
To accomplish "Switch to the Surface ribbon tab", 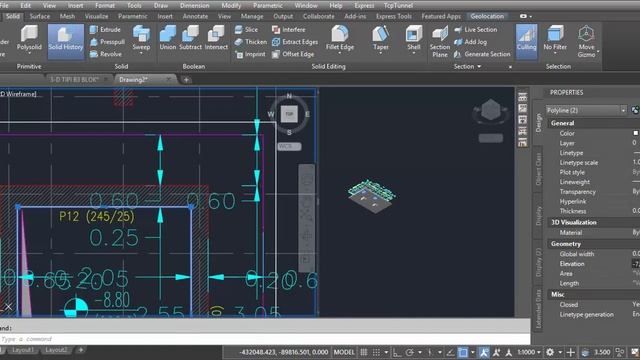I will point(40,16).
